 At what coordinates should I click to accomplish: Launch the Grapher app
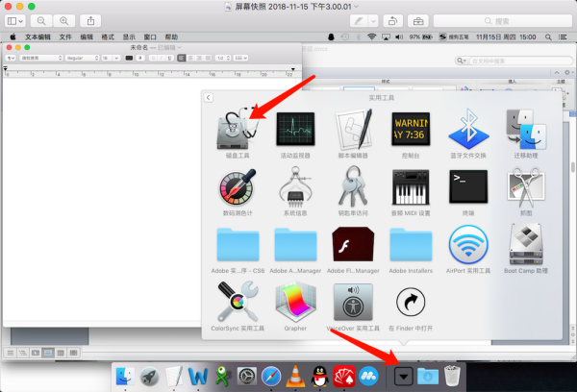(x=295, y=304)
